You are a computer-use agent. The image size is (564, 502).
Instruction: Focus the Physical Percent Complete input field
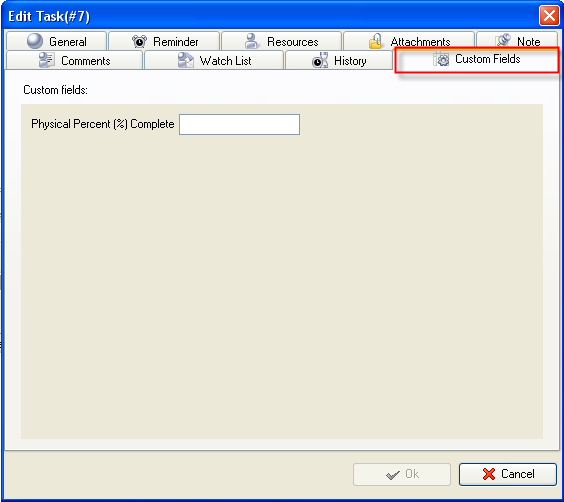click(x=240, y=124)
